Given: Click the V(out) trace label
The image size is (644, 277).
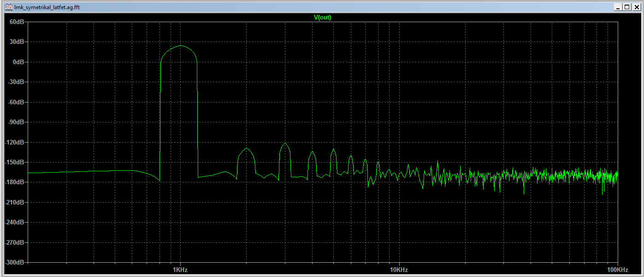Looking at the screenshot, I should pos(322,18).
